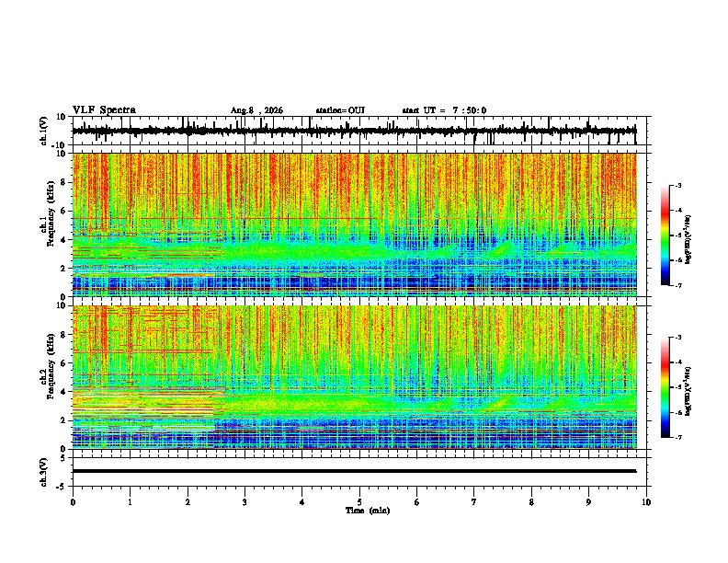Image resolution: width=728 pixels, height=563 pixels.
Task: Click the time axis tick label "6"
Action: click(417, 502)
